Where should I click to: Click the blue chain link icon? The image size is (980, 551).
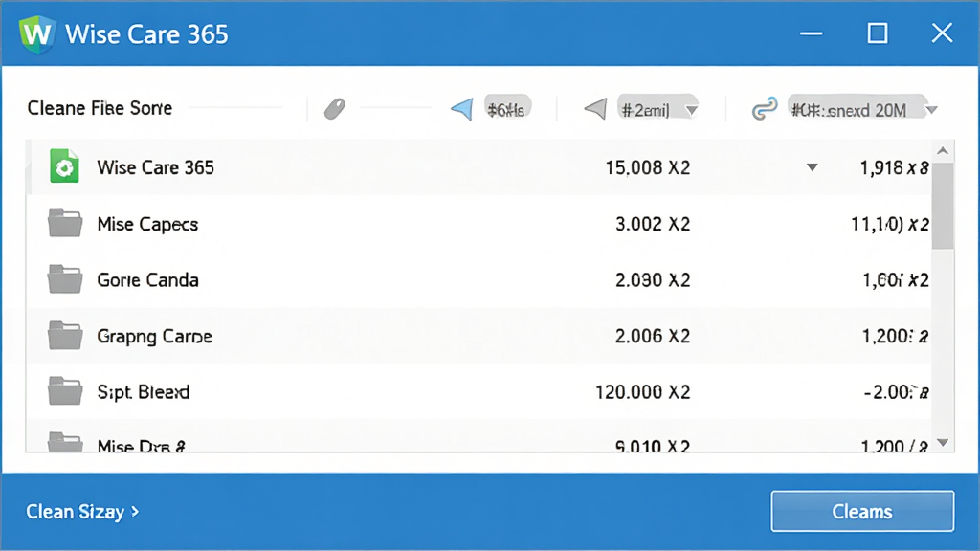pyautogui.click(x=765, y=109)
